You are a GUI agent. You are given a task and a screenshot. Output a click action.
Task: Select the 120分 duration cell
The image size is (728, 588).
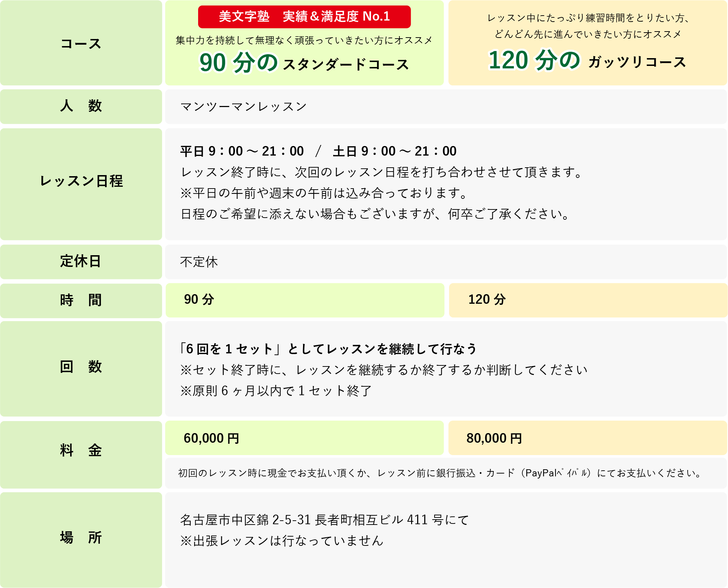point(588,300)
